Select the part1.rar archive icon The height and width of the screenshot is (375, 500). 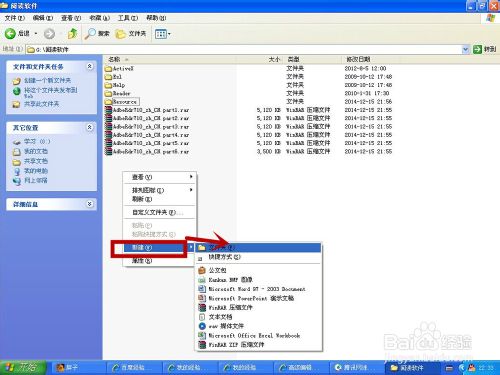108,110
